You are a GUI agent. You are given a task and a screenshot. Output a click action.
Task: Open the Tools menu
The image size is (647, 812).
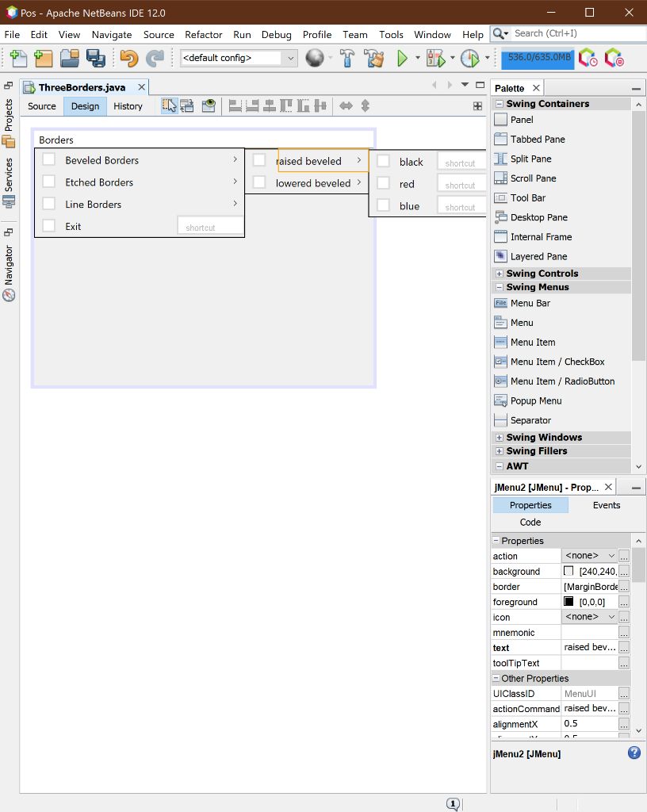coord(391,35)
